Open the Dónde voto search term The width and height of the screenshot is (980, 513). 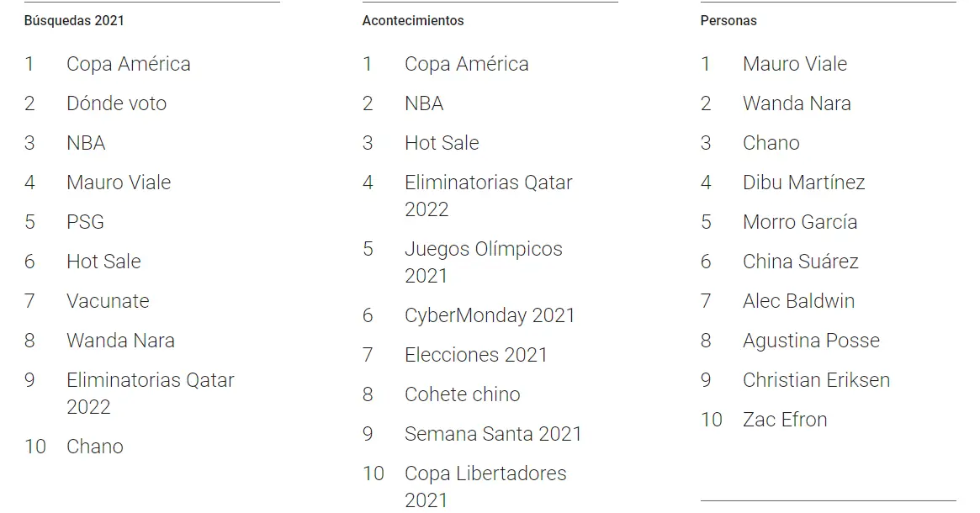(x=116, y=103)
